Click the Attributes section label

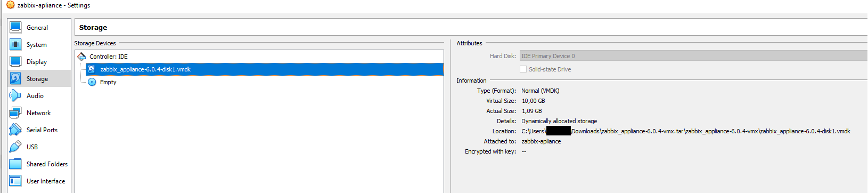click(469, 43)
